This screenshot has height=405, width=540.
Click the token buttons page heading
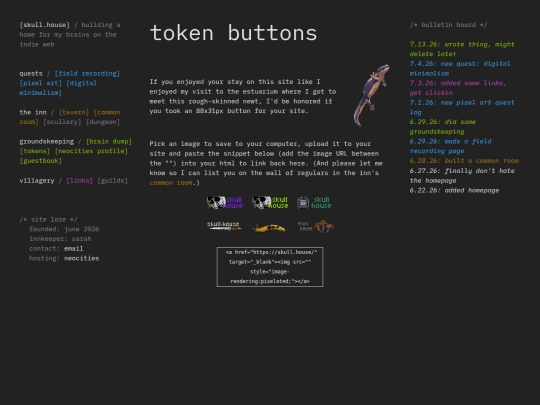point(233,33)
